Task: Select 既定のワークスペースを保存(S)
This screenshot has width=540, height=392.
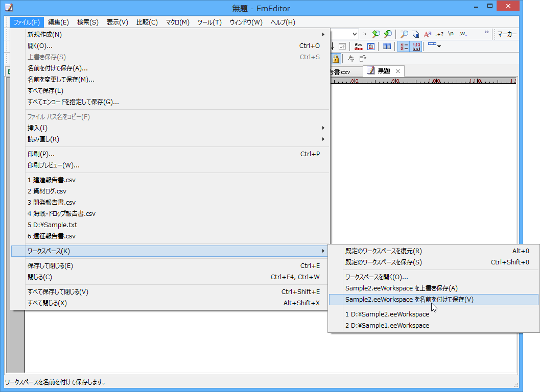Action: pos(434,262)
